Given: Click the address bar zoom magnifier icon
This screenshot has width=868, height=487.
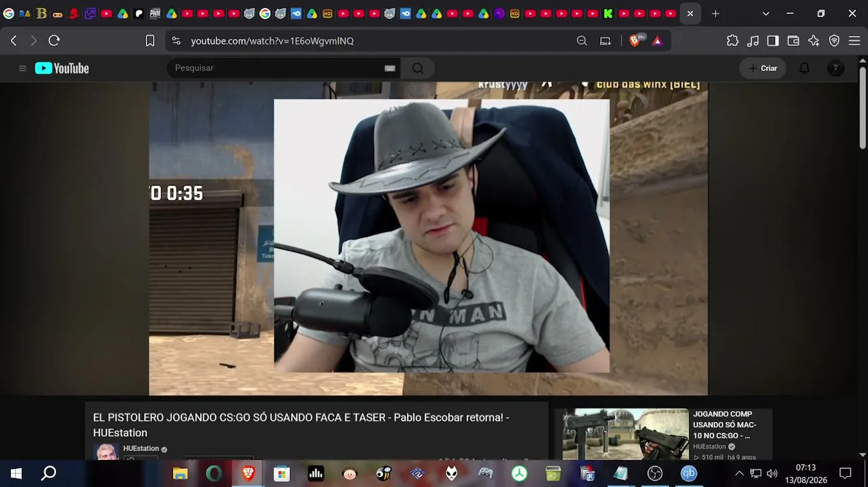Looking at the screenshot, I should pyautogui.click(x=582, y=41).
